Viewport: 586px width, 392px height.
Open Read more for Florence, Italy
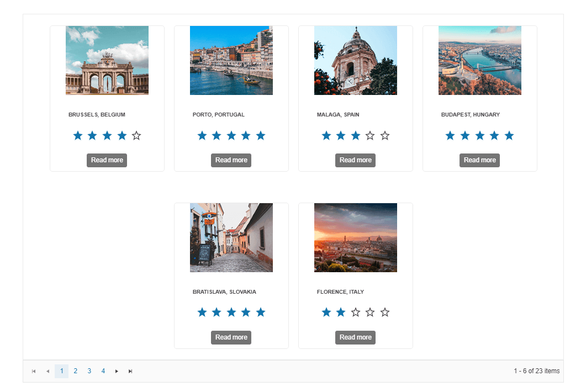point(355,337)
